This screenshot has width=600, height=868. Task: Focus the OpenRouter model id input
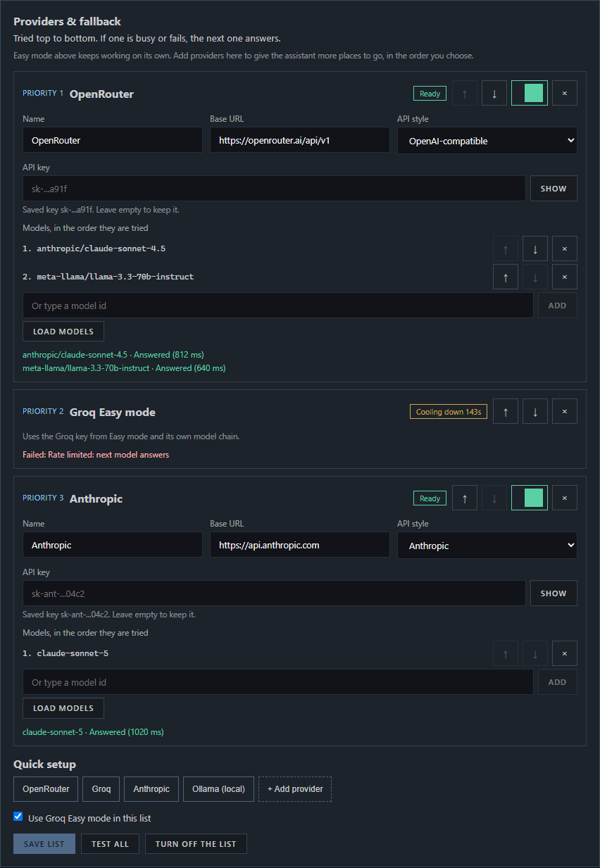click(278, 306)
